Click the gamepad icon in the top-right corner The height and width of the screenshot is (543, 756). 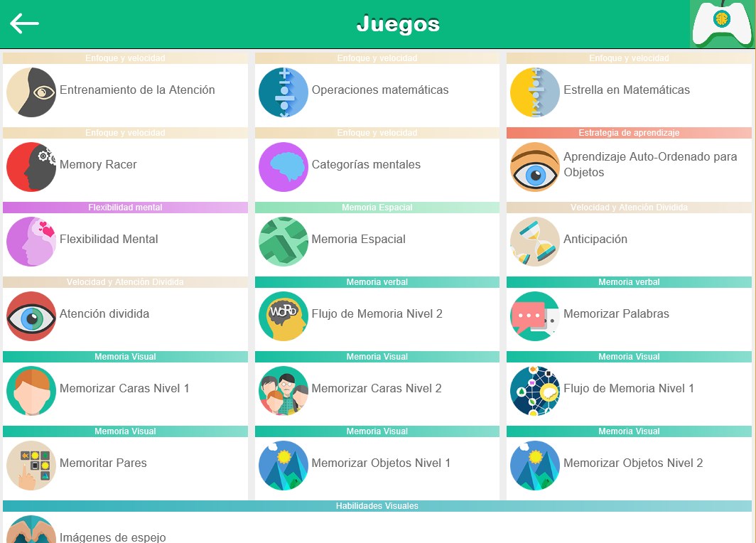[720, 23]
